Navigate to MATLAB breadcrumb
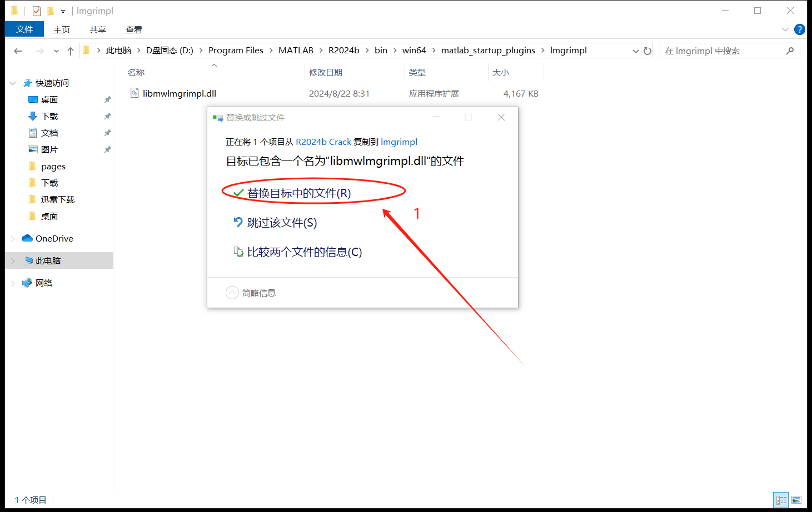The width and height of the screenshot is (812, 512). (x=296, y=51)
